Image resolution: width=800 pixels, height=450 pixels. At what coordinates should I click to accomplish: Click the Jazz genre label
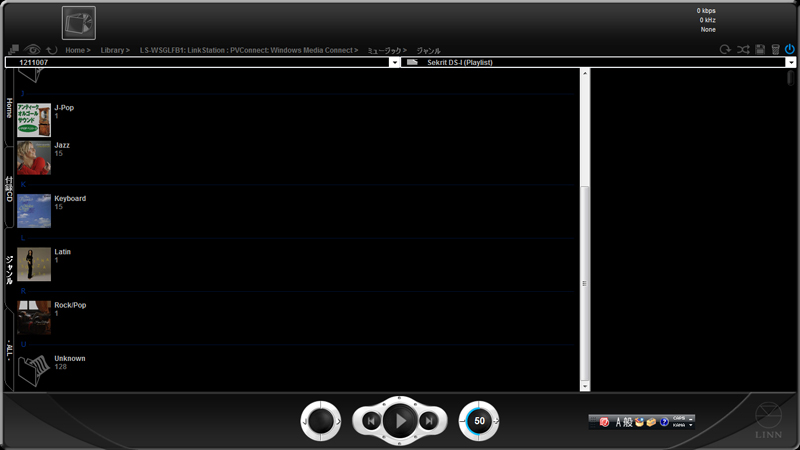click(62, 145)
